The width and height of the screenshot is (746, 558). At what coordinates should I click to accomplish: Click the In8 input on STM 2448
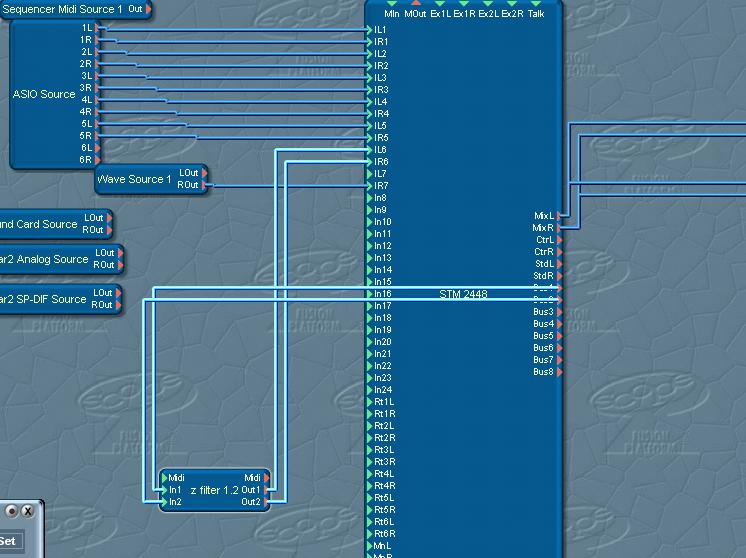370,197
